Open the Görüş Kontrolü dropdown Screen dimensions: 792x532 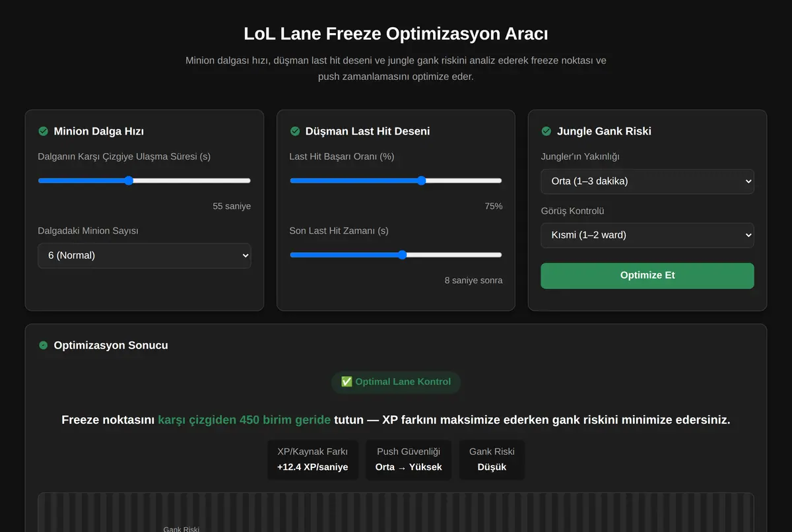(647, 235)
